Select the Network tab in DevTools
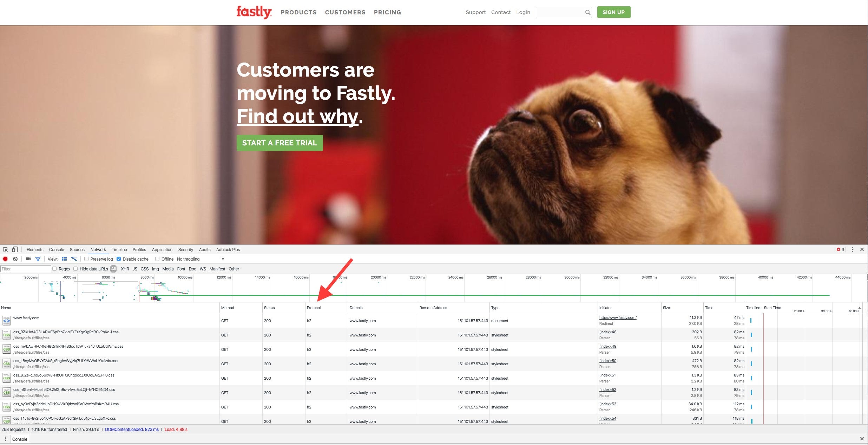The width and height of the screenshot is (868, 445). click(98, 249)
